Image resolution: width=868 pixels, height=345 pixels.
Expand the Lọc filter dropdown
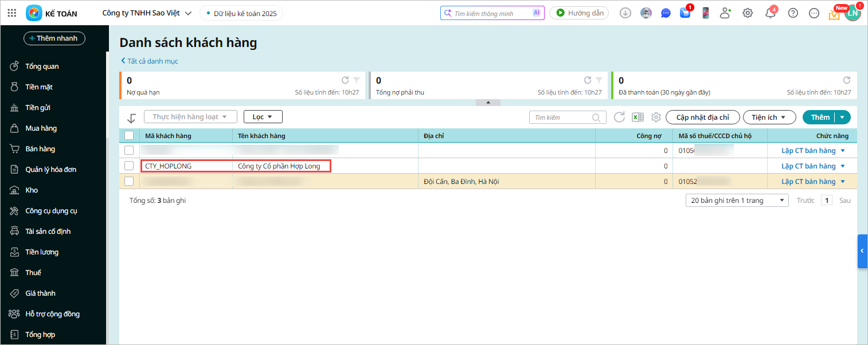pos(263,117)
